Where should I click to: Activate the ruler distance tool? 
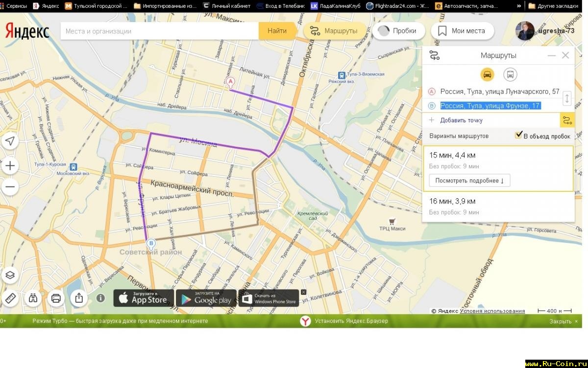[x=10, y=297]
